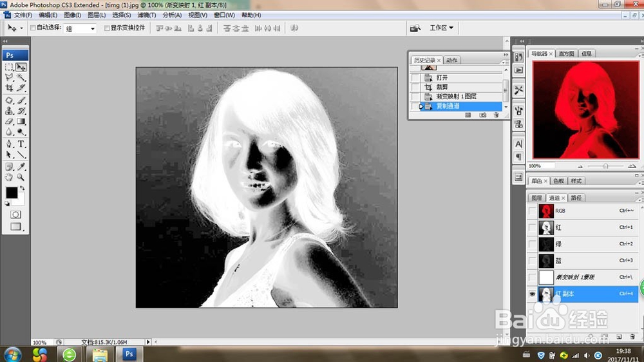The image size is (644, 362).
Task: Select the Slice tool
Action: [21, 88]
